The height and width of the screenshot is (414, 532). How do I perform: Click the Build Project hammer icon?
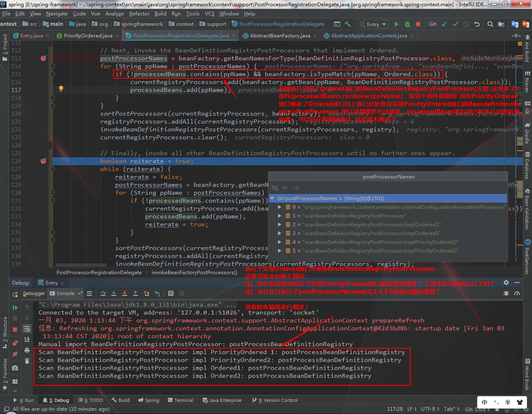tap(348, 24)
